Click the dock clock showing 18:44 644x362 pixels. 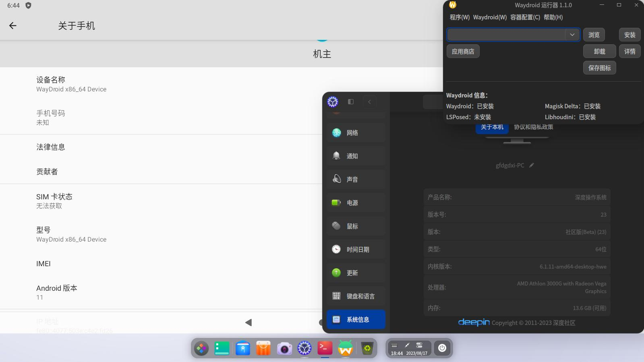coord(397,353)
